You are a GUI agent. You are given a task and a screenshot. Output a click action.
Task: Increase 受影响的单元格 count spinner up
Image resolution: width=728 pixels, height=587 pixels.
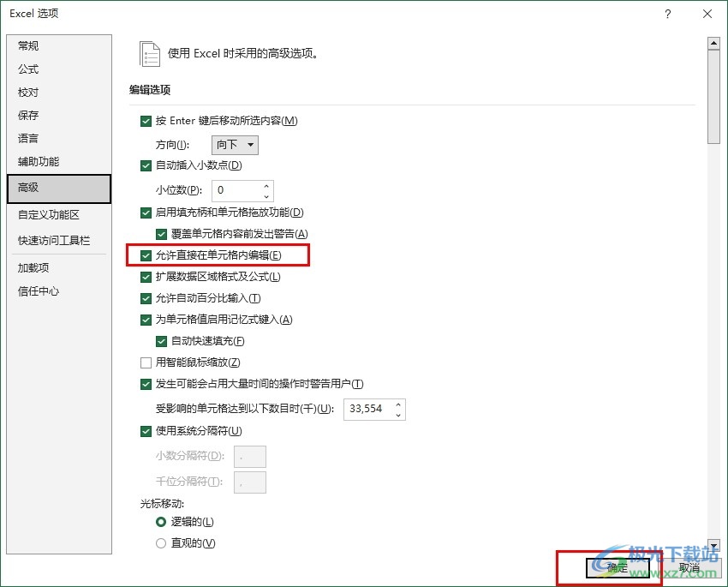(398, 404)
